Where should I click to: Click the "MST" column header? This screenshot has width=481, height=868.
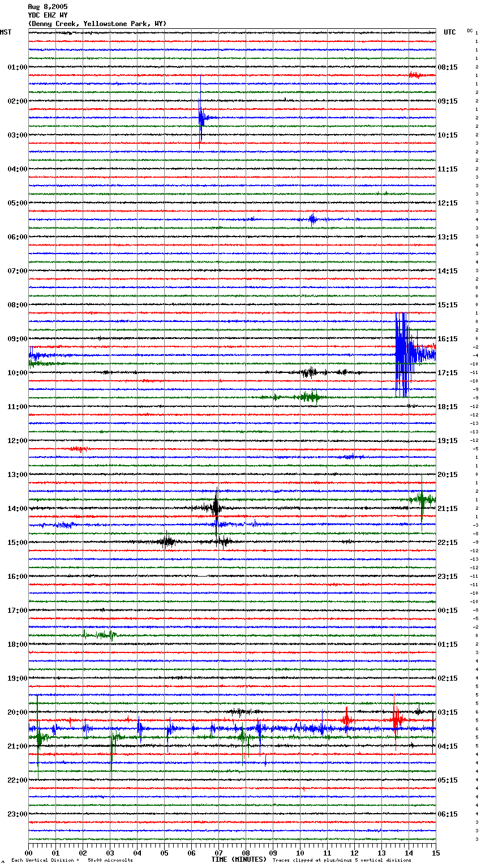(6, 32)
